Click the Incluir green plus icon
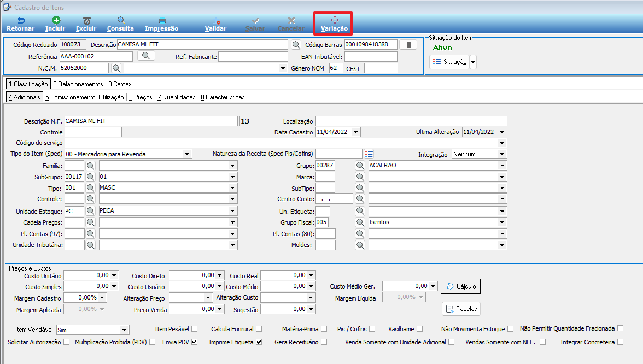 [56, 20]
